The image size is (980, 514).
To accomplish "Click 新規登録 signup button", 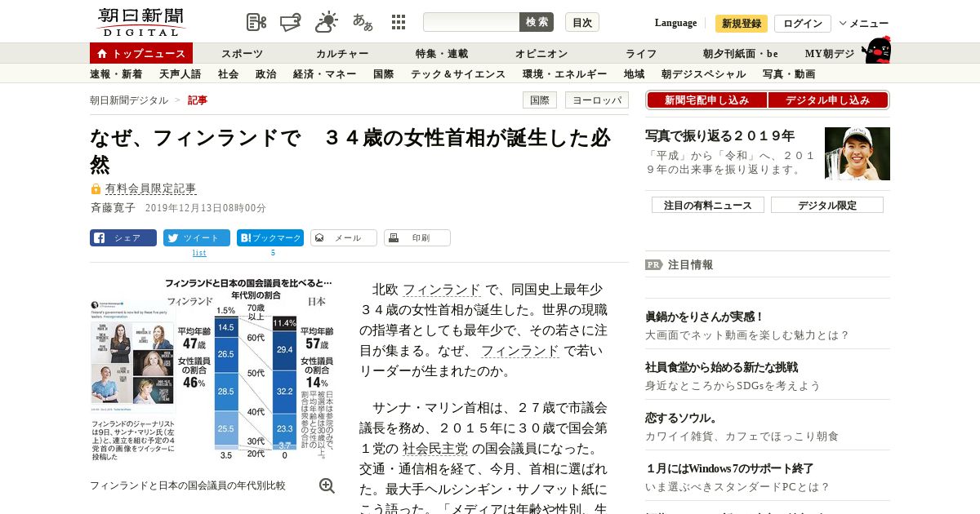I will (x=742, y=24).
